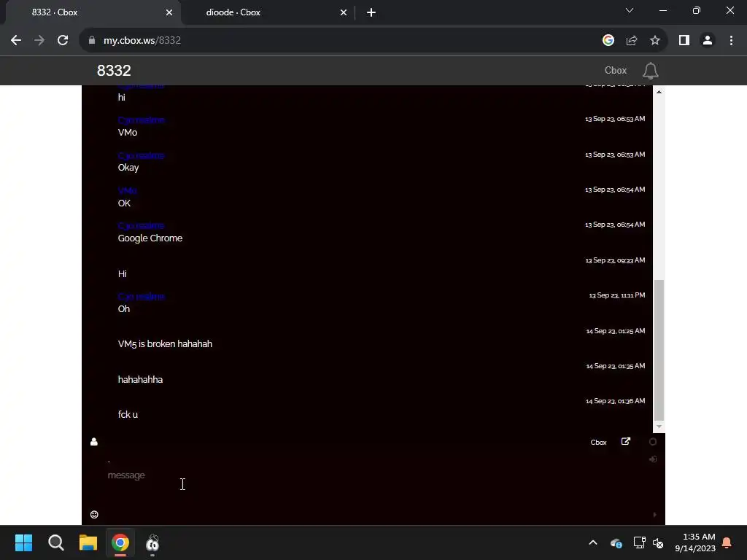
Task: Click the chat scrollbar thumb
Action: 659,350
